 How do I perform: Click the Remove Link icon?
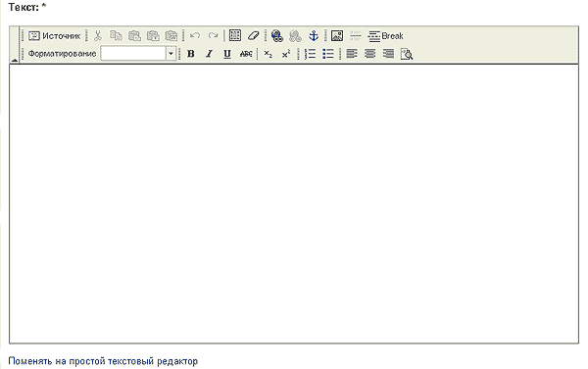click(x=295, y=36)
